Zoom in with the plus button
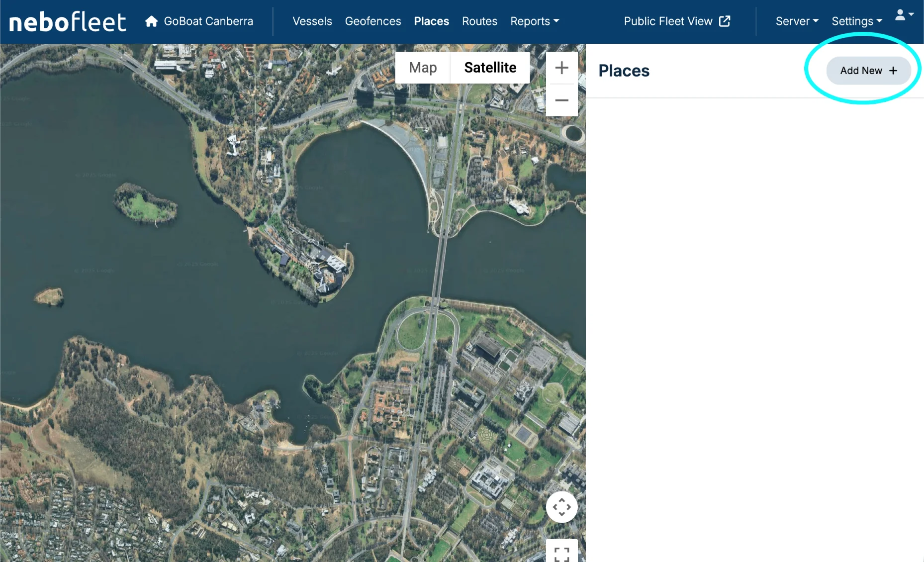 click(561, 68)
